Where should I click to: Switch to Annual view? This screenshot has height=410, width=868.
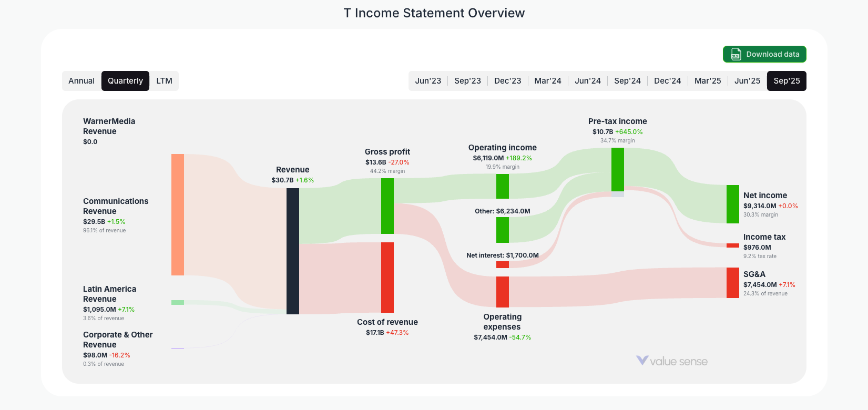(x=81, y=80)
